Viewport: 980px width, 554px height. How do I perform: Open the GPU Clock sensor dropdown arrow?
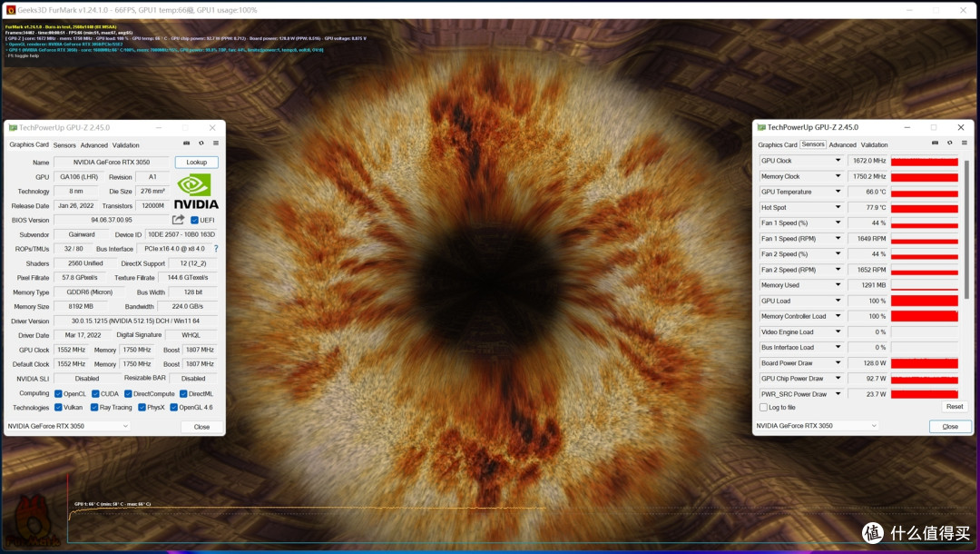[x=838, y=161]
